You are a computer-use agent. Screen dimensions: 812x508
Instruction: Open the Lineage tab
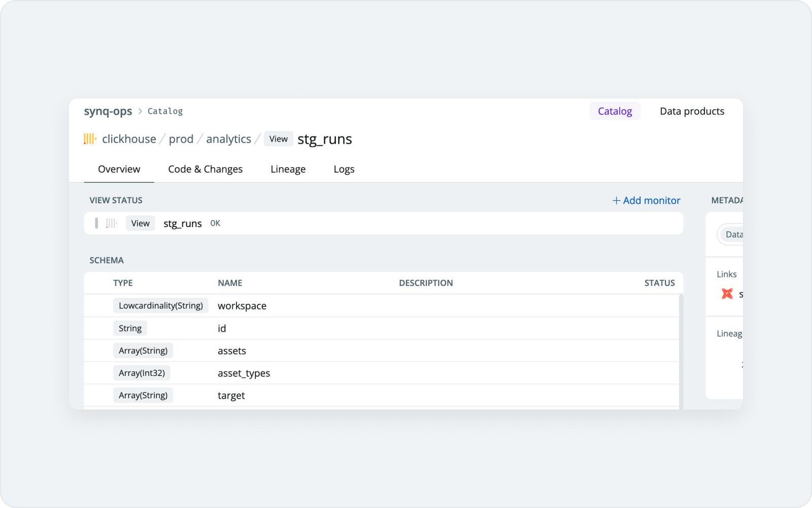coord(288,169)
